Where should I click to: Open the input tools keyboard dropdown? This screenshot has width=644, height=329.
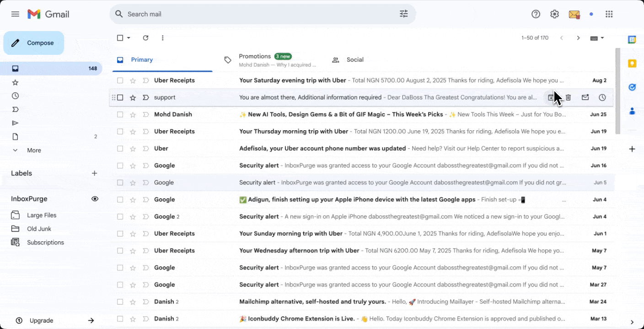(601, 38)
